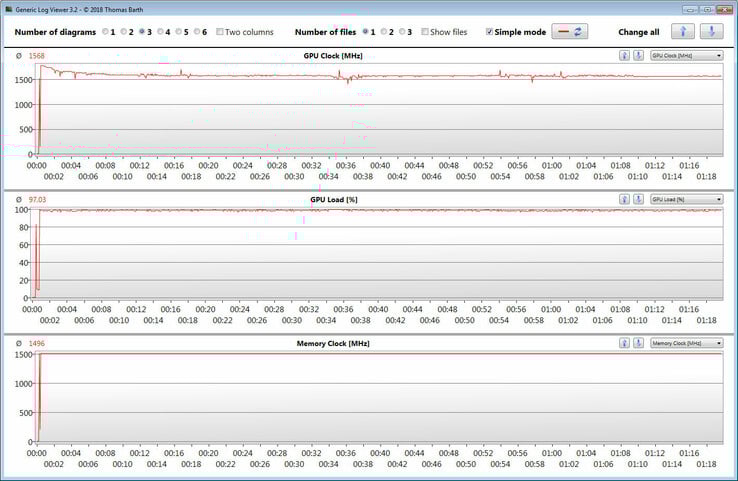Image resolution: width=738 pixels, height=481 pixels.
Task: Click the GPU Load chart plot area
Action: tap(377, 253)
